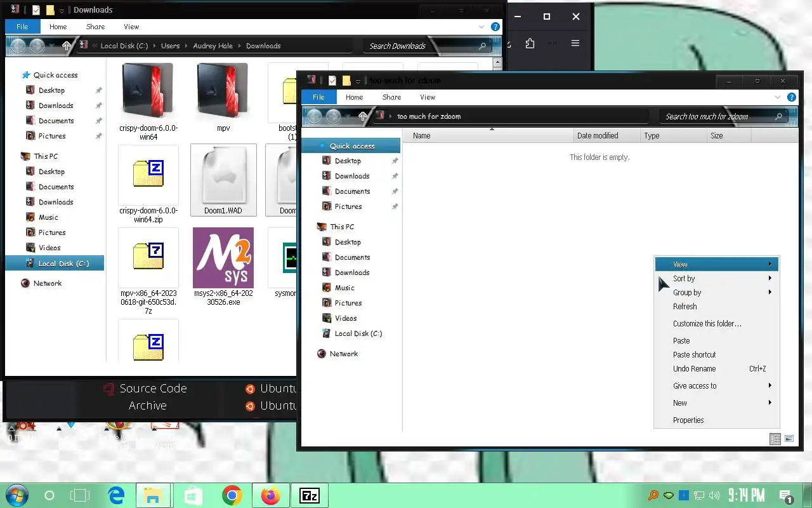Open Help in too much for zdoom window

pyautogui.click(x=792, y=97)
